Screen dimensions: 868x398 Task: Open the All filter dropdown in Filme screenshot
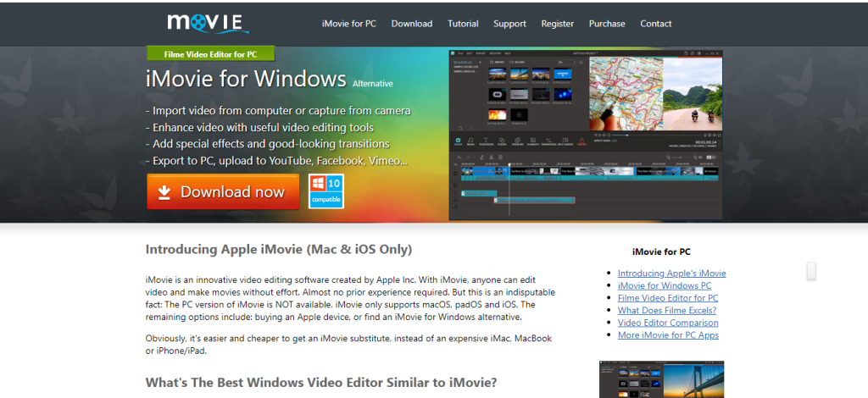(x=567, y=62)
